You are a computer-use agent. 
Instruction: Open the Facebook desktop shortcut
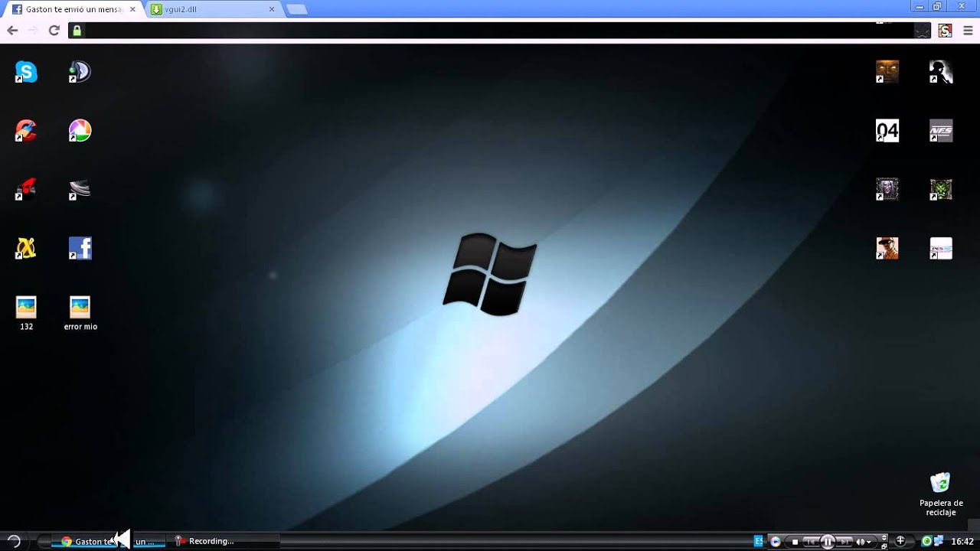(x=80, y=248)
